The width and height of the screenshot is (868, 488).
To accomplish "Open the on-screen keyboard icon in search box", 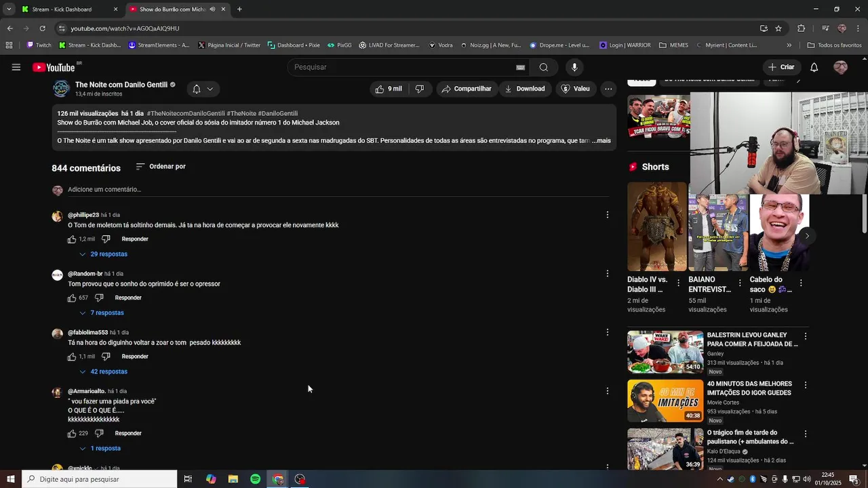I will coord(520,67).
